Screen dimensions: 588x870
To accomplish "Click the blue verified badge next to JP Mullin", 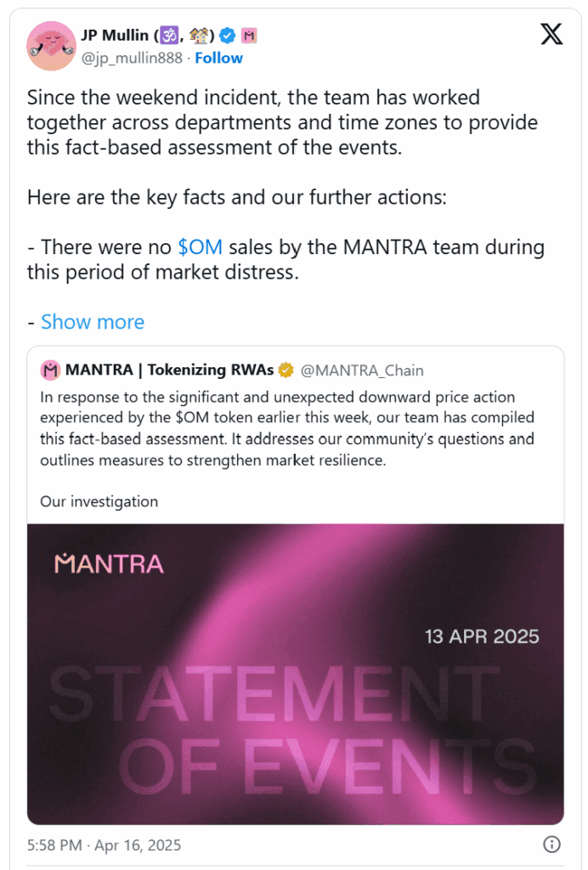I will [x=225, y=34].
